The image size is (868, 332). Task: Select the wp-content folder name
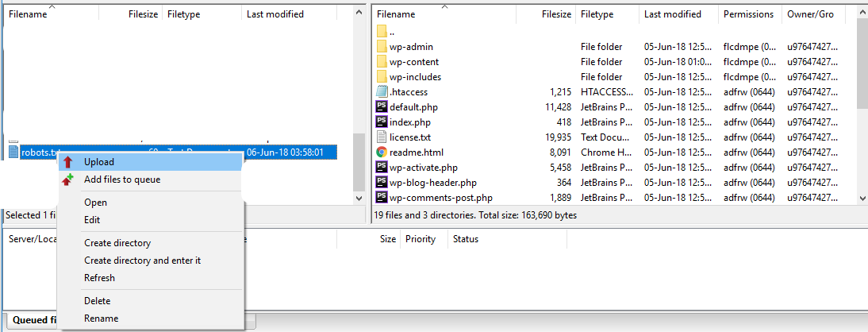point(414,61)
